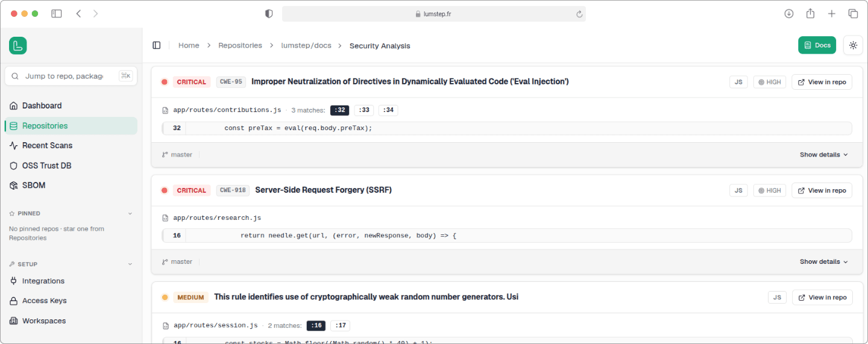The width and height of the screenshot is (868, 344).
Task: View SSRF finding in repo
Action: [x=822, y=190]
